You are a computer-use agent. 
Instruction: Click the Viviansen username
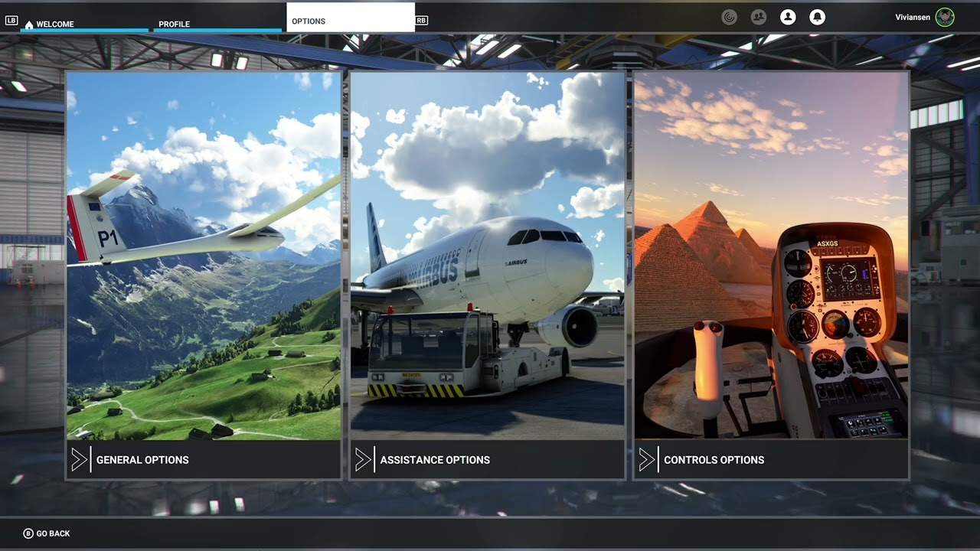[913, 18]
